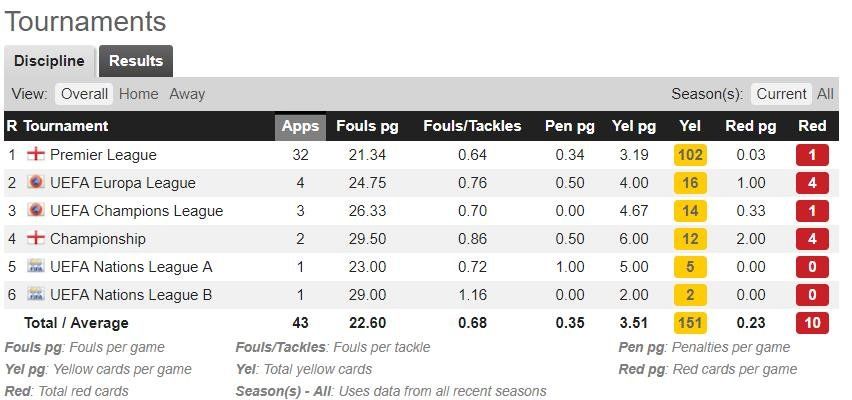Sort table by Apps column
Viewport: 852px width, 400px height.
[x=300, y=127]
